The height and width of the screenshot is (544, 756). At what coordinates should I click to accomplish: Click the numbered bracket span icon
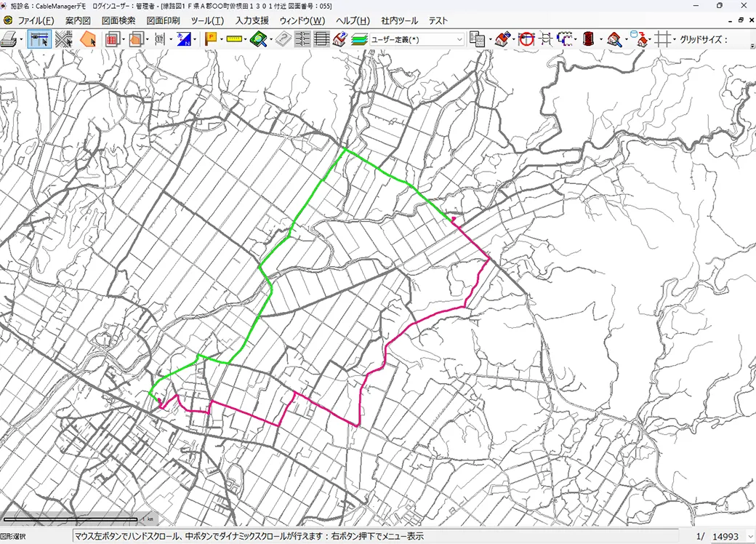pos(160,39)
